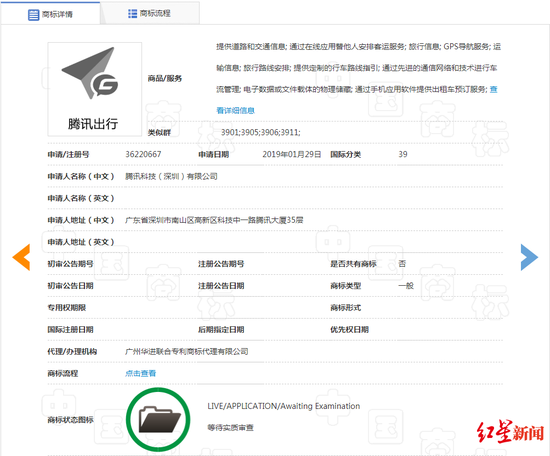The image size is (550, 456).
Task: Click the 国际分类 label
Action: 346,154
